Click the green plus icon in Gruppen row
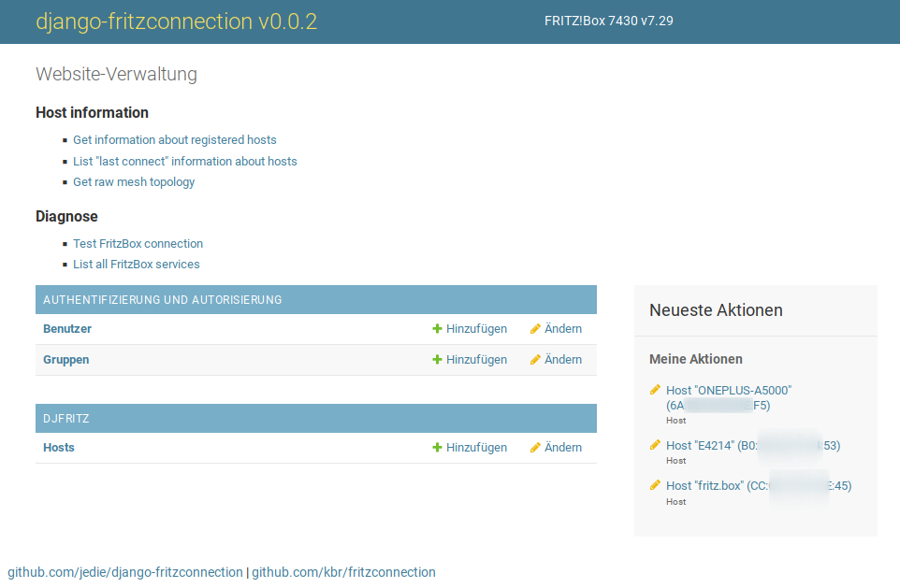This screenshot has height=588, width=900. tap(437, 360)
